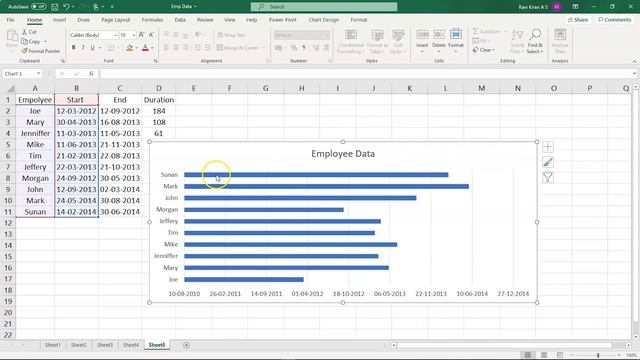Open the font name dropdown
This screenshot has width=640, height=360.
pyautogui.click(x=116, y=36)
